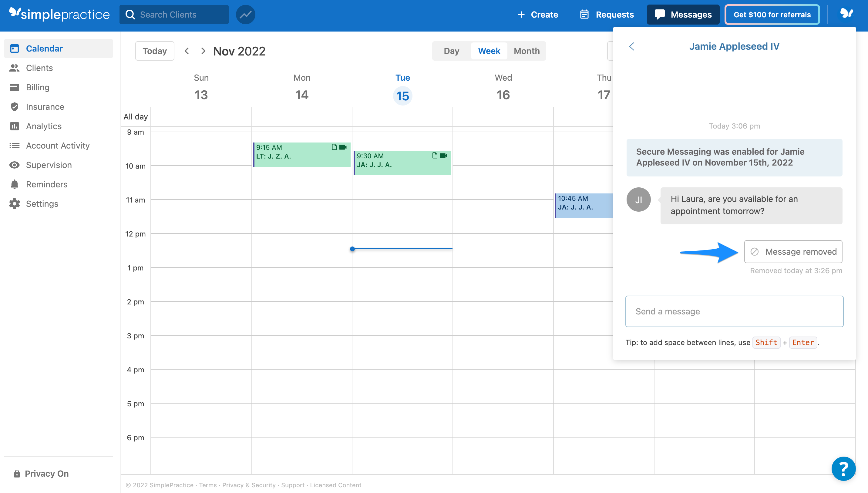The image size is (868, 493).
Task: Click the Reminders bell icon
Action: [x=15, y=184]
